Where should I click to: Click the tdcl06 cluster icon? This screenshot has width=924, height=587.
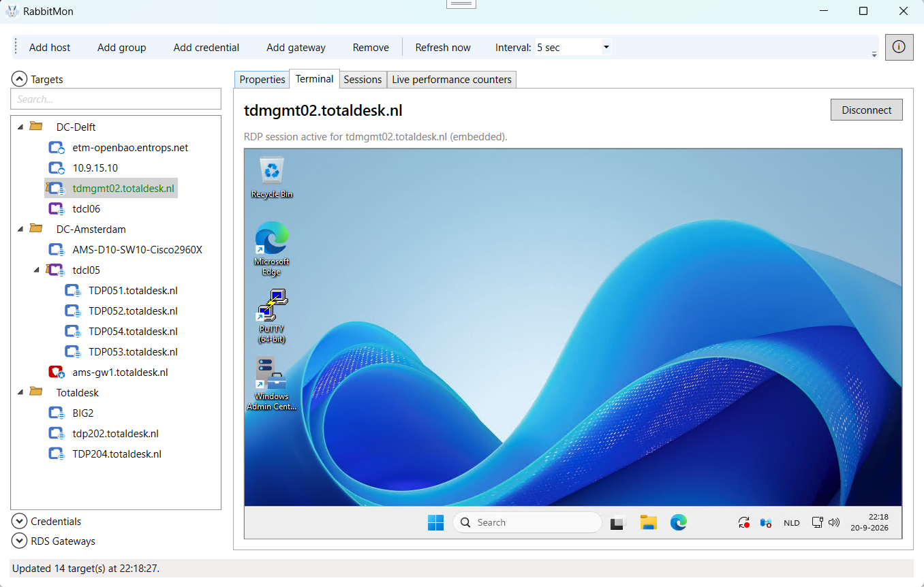pyautogui.click(x=57, y=209)
